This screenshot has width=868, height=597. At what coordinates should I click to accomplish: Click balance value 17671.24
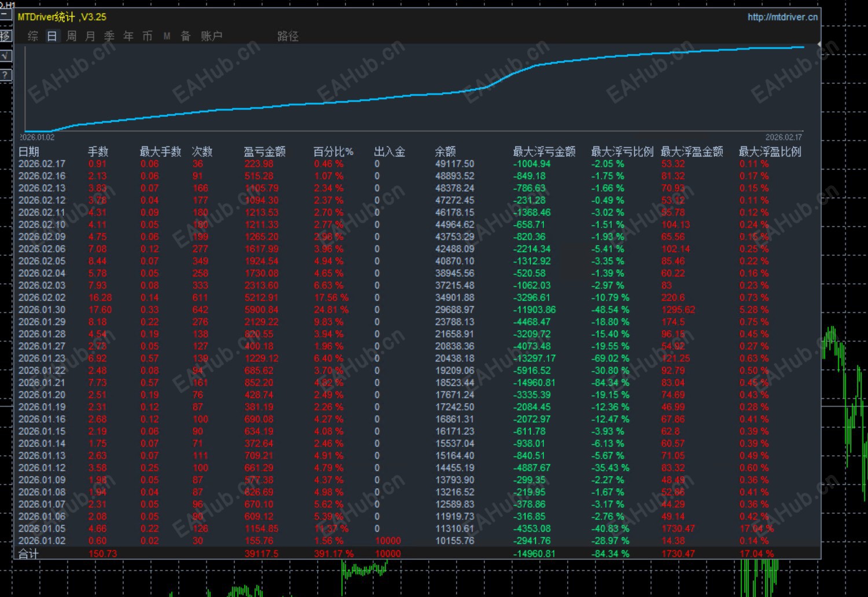pos(454,395)
